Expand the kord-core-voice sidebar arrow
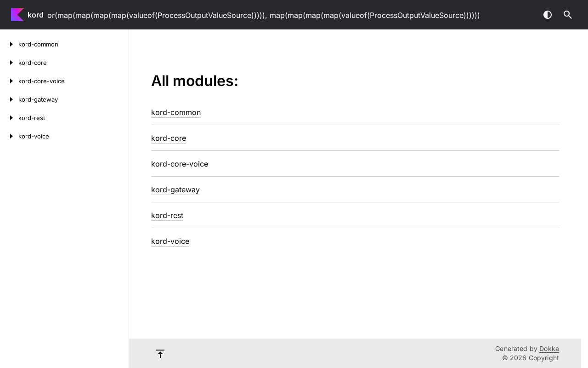This screenshot has width=588, height=368. point(11,81)
